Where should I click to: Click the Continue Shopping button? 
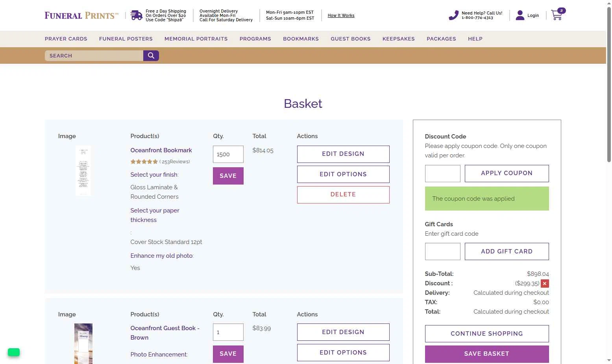pyautogui.click(x=487, y=334)
